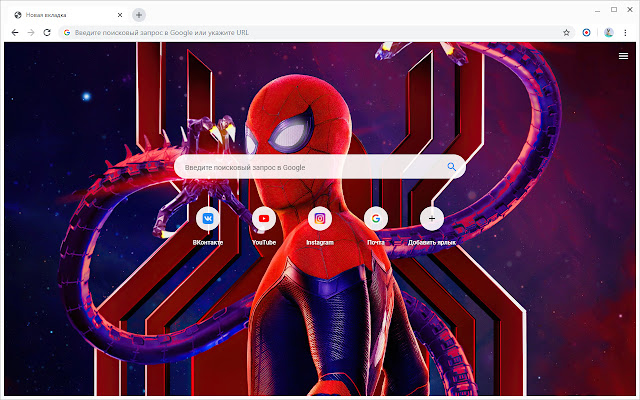Viewport: 640px width, 400px height.
Task: Maximize the browser window
Action: (614, 9)
